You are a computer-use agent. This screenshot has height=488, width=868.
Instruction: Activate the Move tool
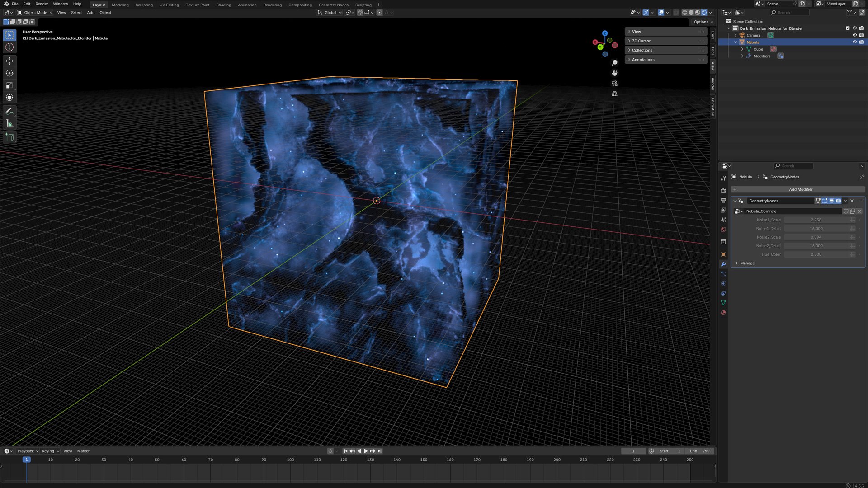click(x=9, y=61)
